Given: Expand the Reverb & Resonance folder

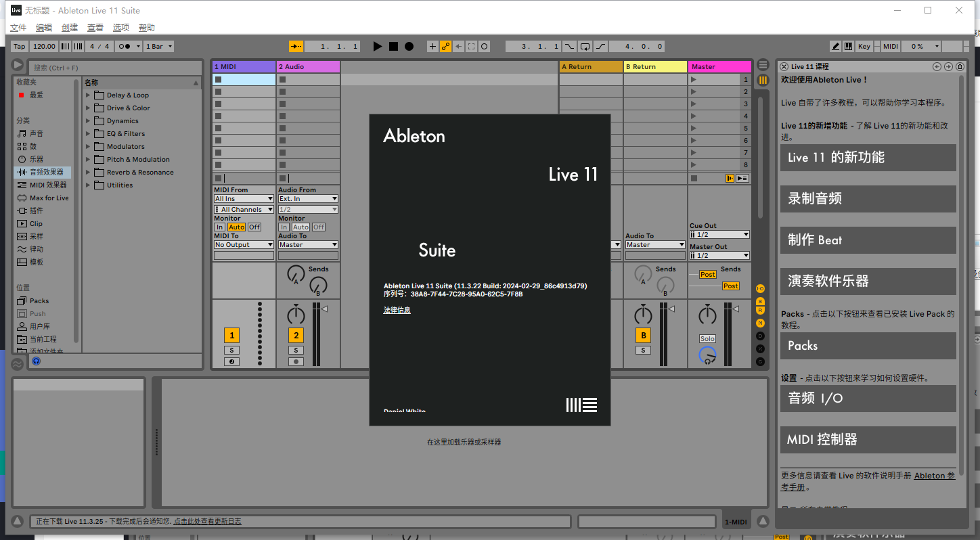Looking at the screenshot, I should [88, 173].
